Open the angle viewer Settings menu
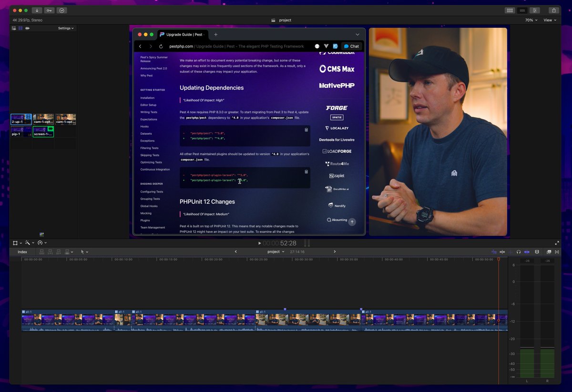 pyautogui.click(x=66, y=28)
